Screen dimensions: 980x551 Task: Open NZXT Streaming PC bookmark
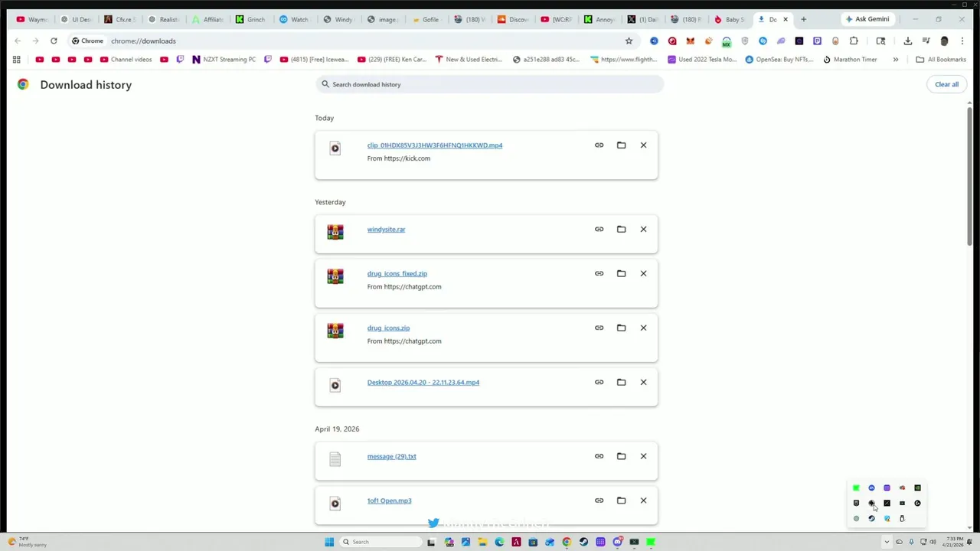point(224,59)
